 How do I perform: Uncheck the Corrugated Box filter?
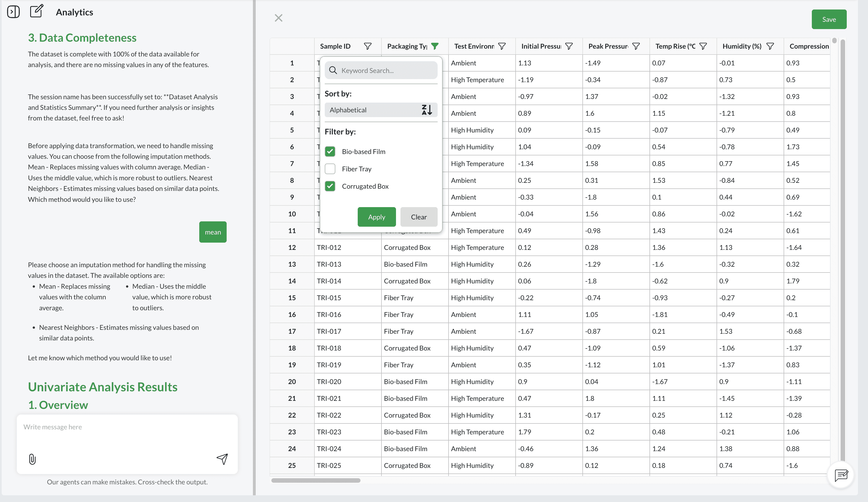(330, 186)
